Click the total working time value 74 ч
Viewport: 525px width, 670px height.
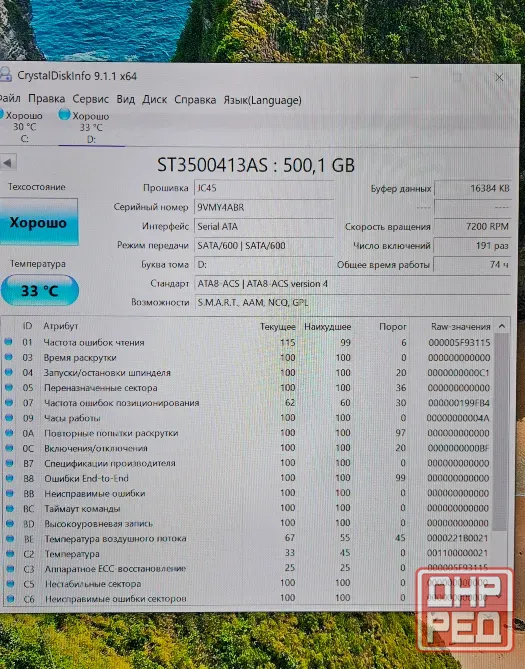click(x=472, y=265)
